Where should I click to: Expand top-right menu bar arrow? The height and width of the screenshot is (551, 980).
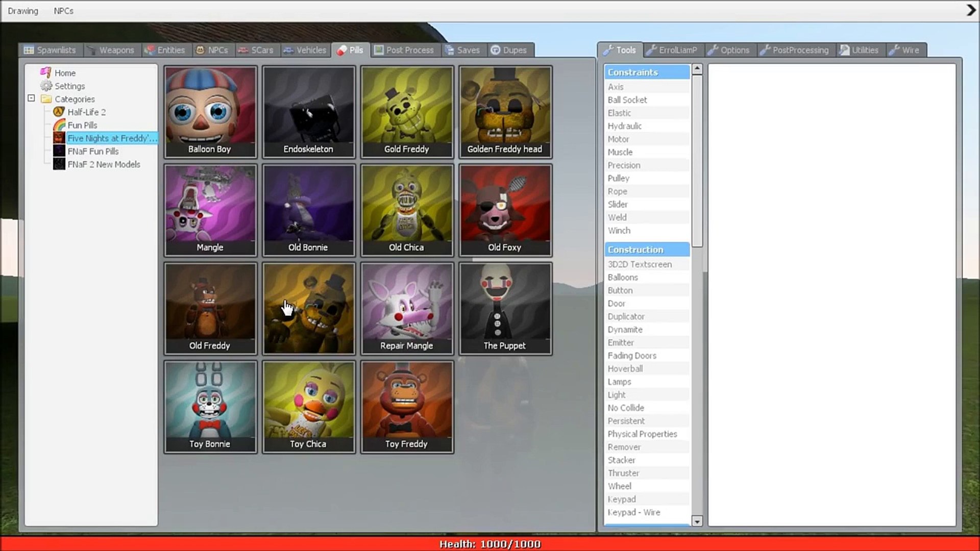coord(970,10)
